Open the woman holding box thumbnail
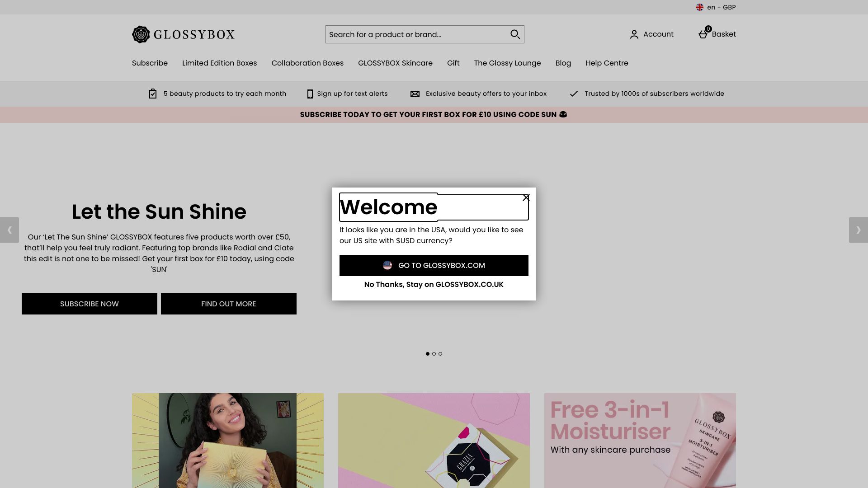Image resolution: width=868 pixels, height=488 pixels. (x=228, y=441)
